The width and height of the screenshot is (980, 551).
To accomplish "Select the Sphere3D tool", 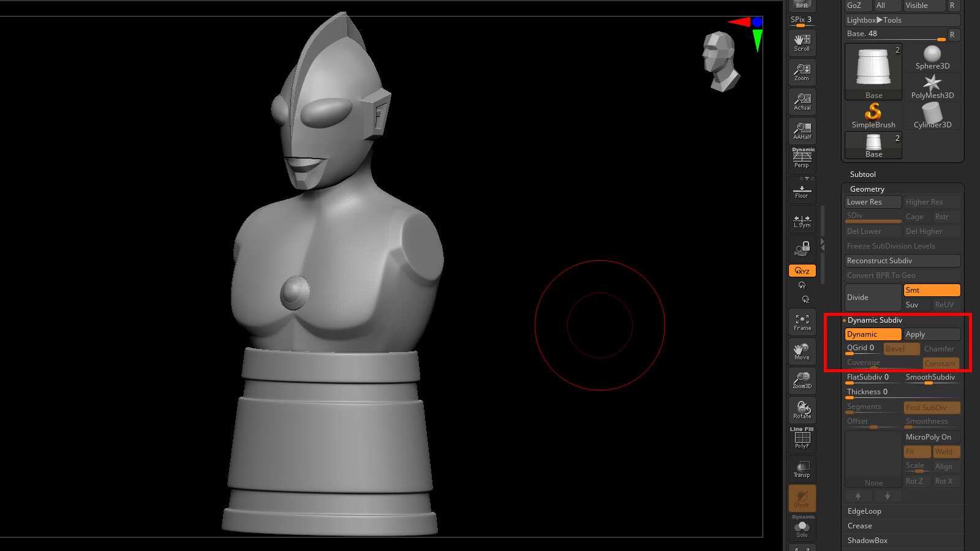I will coord(932,58).
